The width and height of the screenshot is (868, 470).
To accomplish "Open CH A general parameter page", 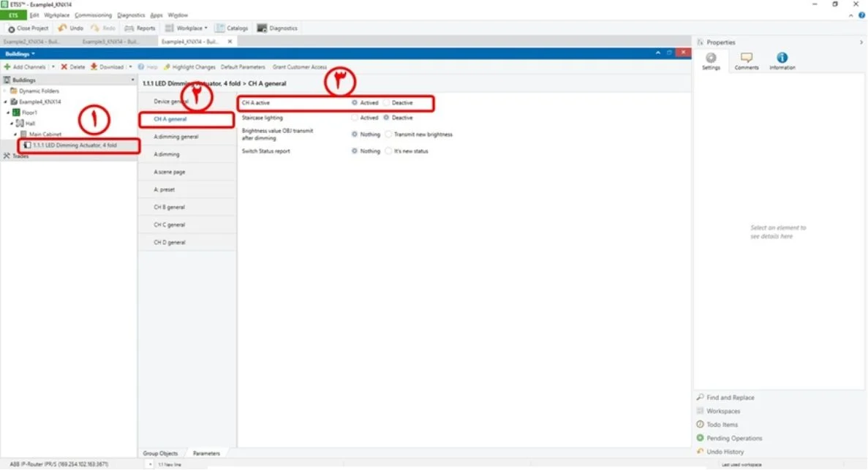I will (x=187, y=119).
